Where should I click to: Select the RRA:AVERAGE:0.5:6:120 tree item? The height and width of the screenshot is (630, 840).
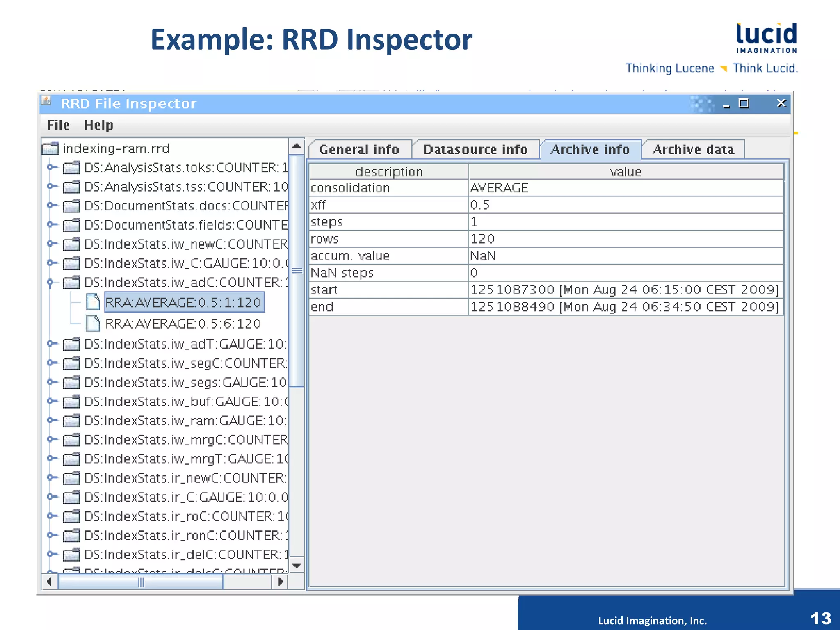183,324
